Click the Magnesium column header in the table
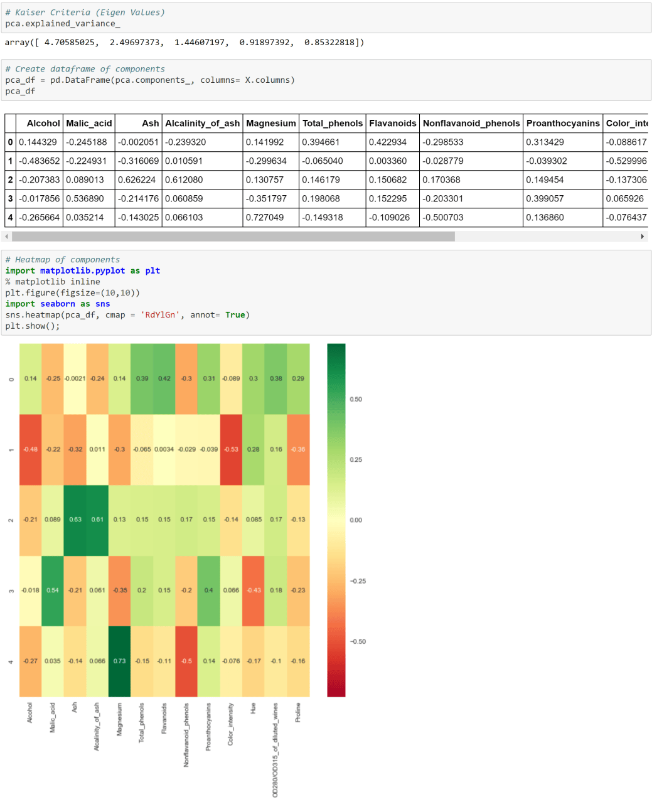The width and height of the screenshot is (652, 812). [271, 124]
